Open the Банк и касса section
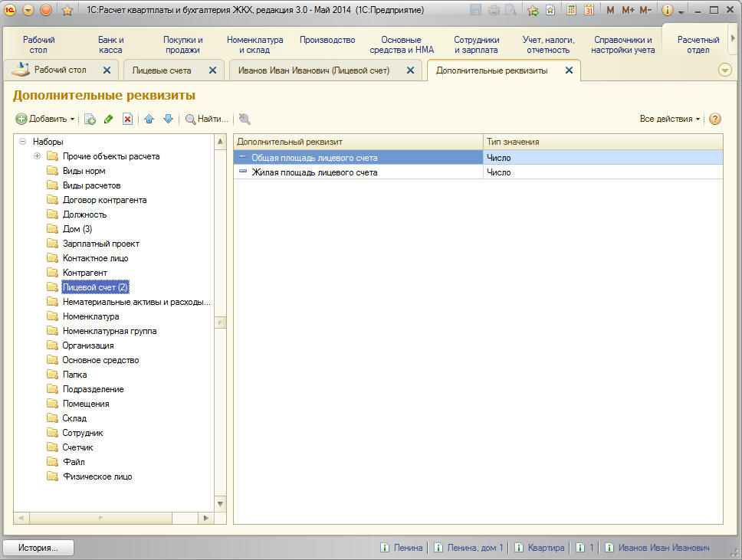Viewport: 742px width, 560px height. point(110,45)
